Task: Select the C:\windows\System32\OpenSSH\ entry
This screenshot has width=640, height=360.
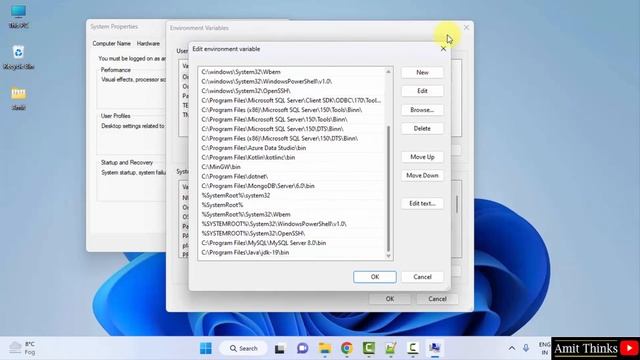Action: (x=291, y=91)
